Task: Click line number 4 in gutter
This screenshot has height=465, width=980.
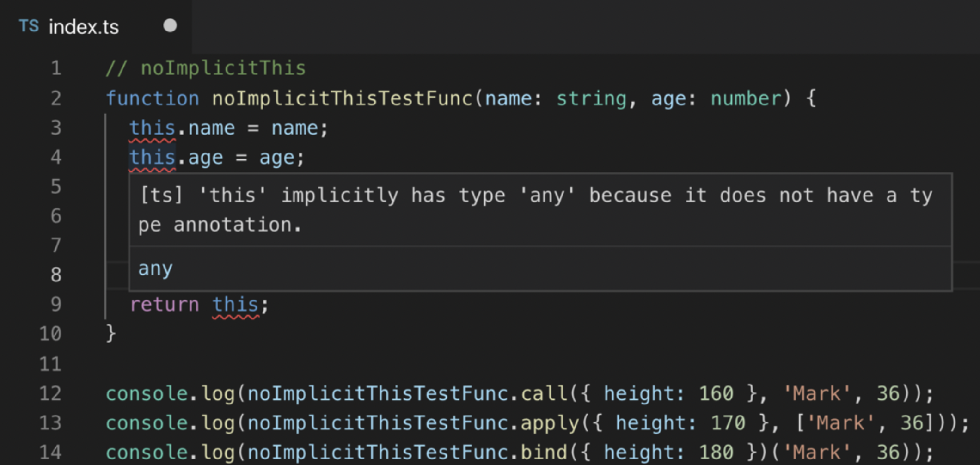Action: [56, 157]
